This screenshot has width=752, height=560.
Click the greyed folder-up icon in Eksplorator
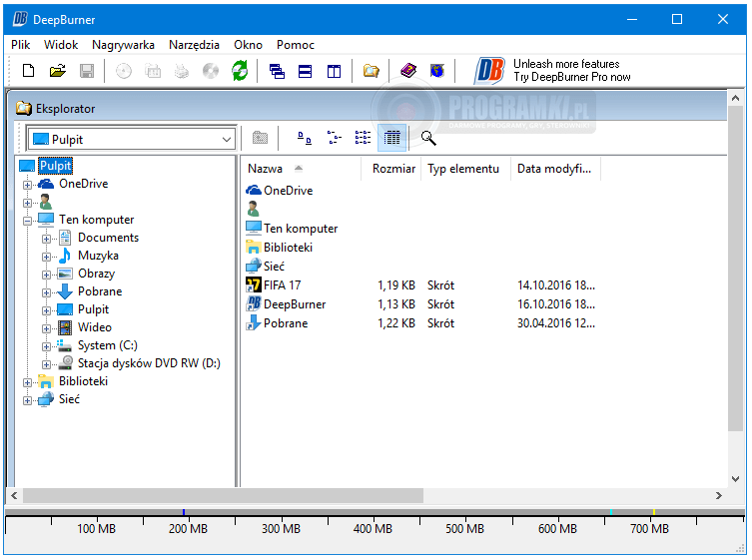pyautogui.click(x=260, y=138)
